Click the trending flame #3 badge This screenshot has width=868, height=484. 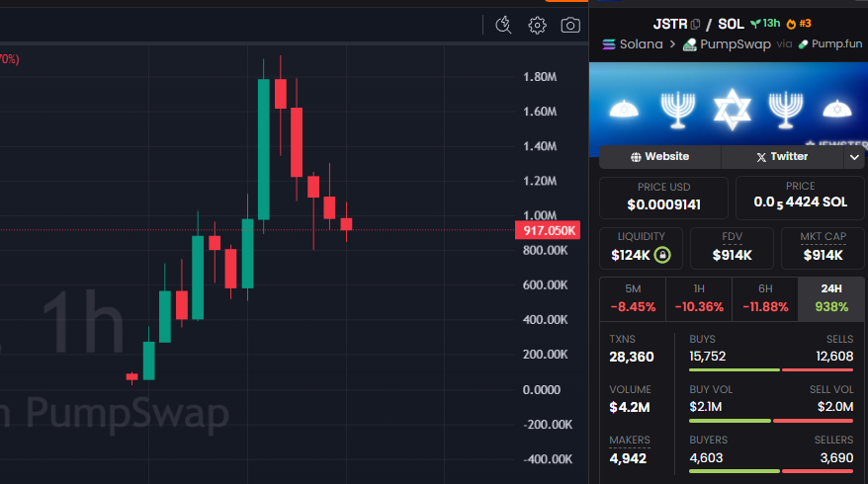point(799,24)
